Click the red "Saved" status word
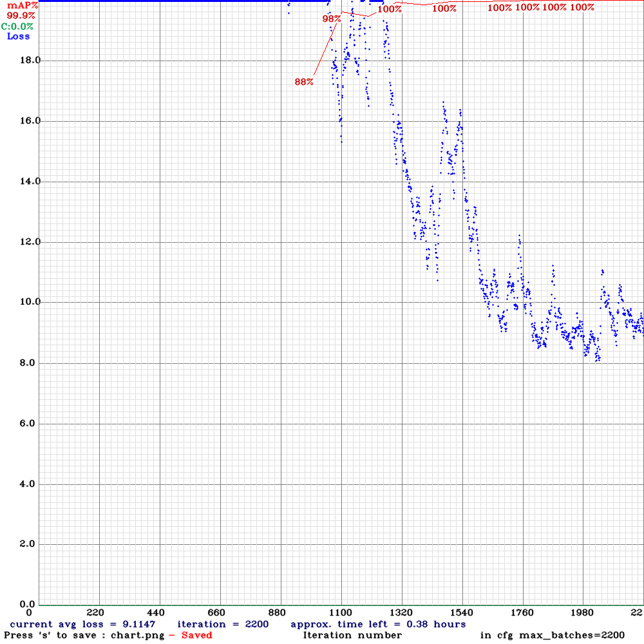 click(196, 636)
